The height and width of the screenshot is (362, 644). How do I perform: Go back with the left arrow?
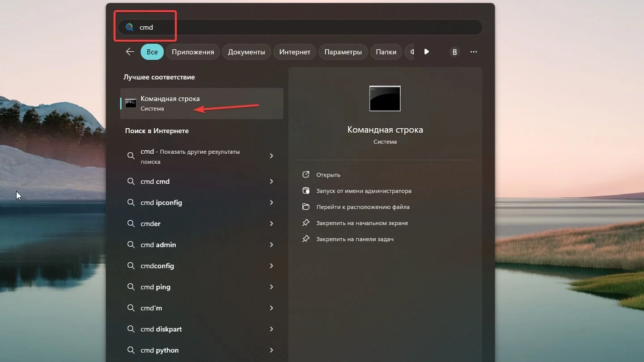point(130,52)
